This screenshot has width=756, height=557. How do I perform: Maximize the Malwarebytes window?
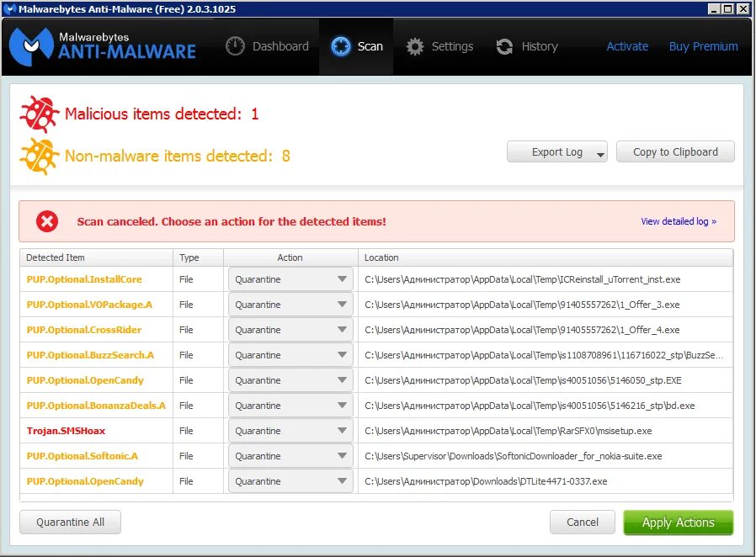728,8
